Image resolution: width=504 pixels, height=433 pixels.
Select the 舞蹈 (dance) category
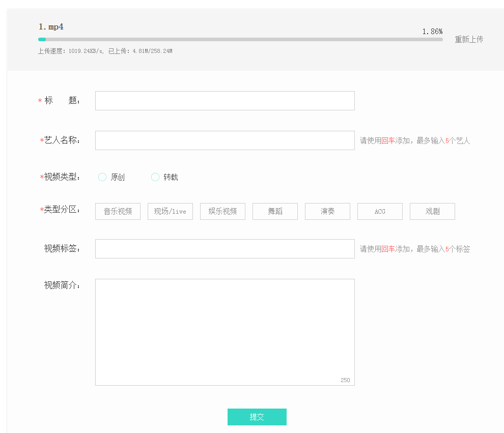point(275,211)
